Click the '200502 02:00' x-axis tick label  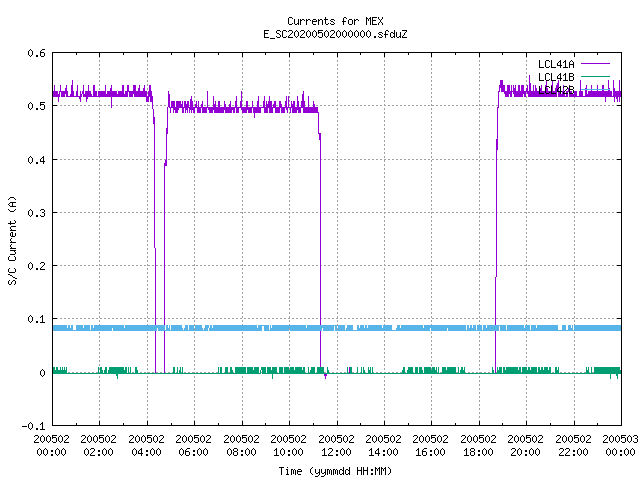(98, 445)
